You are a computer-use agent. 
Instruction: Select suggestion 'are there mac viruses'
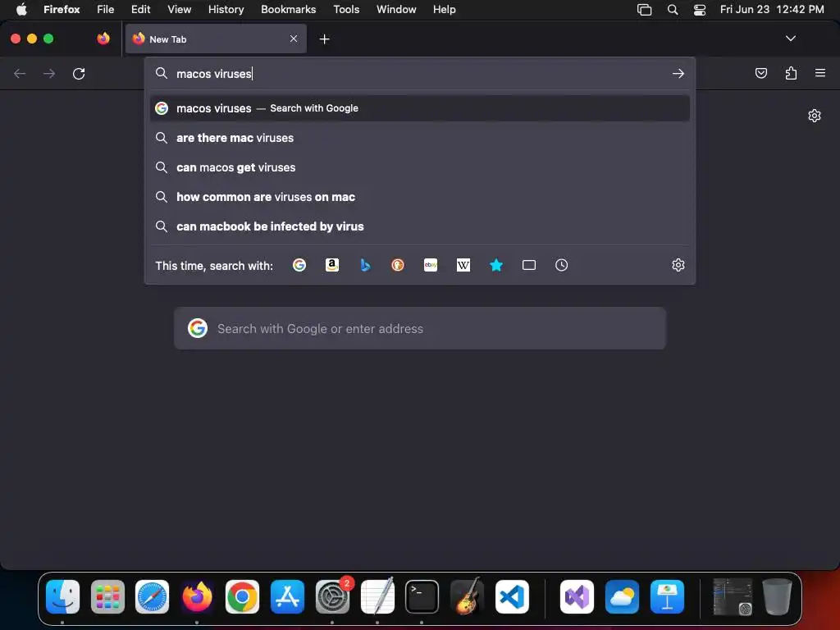(x=419, y=138)
